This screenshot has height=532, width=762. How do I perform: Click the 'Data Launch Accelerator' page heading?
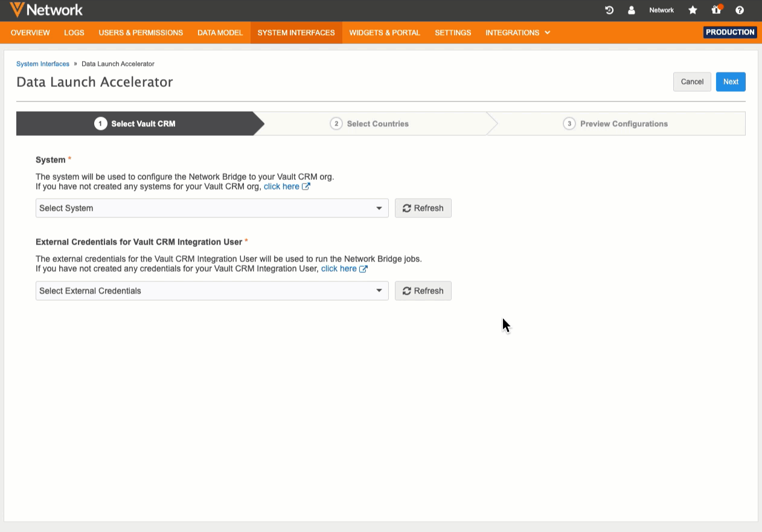click(95, 82)
